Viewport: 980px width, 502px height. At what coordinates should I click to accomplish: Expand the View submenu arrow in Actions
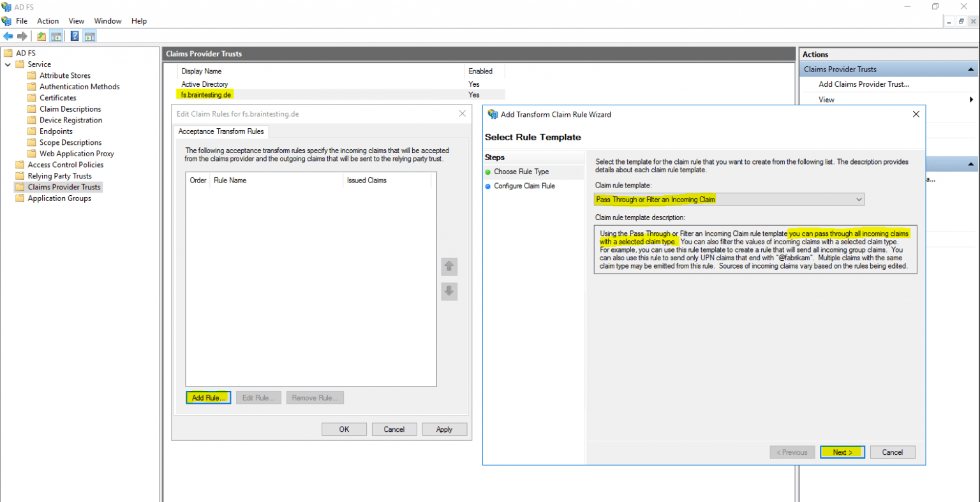[971, 100]
